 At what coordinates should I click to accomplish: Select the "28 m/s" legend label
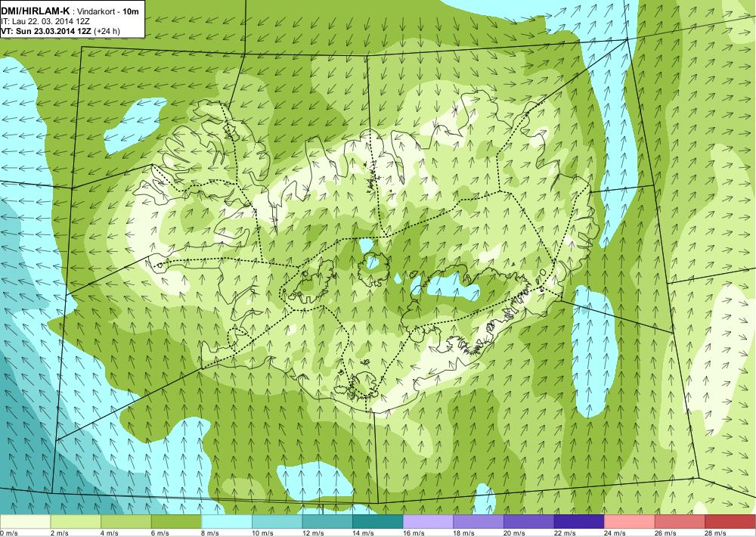pos(716,533)
